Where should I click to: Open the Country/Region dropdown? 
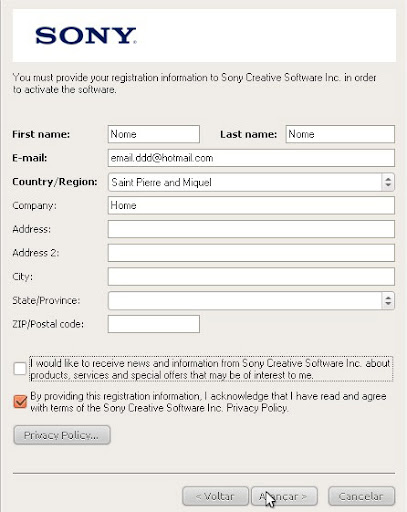click(251, 182)
